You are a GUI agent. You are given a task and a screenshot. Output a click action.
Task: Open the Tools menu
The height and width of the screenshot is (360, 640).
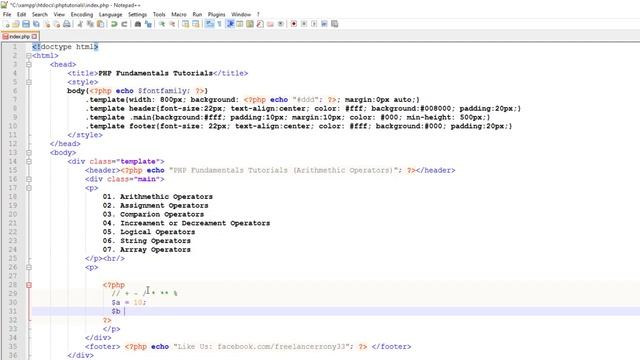[159, 14]
